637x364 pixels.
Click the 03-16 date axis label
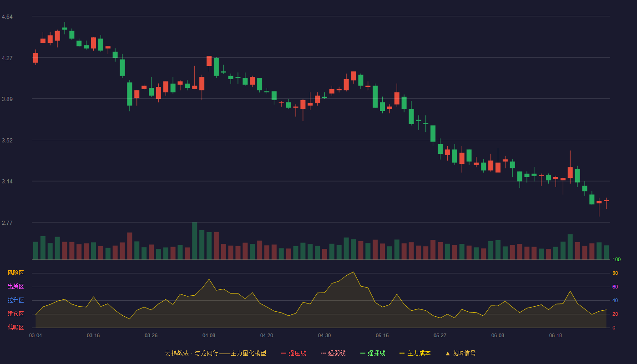(x=93, y=335)
